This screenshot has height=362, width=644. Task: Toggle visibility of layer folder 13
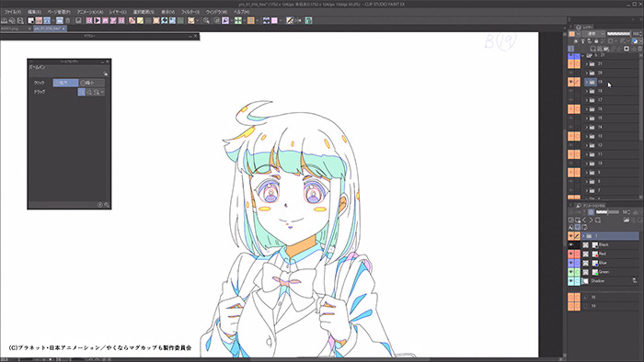pos(571,136)
